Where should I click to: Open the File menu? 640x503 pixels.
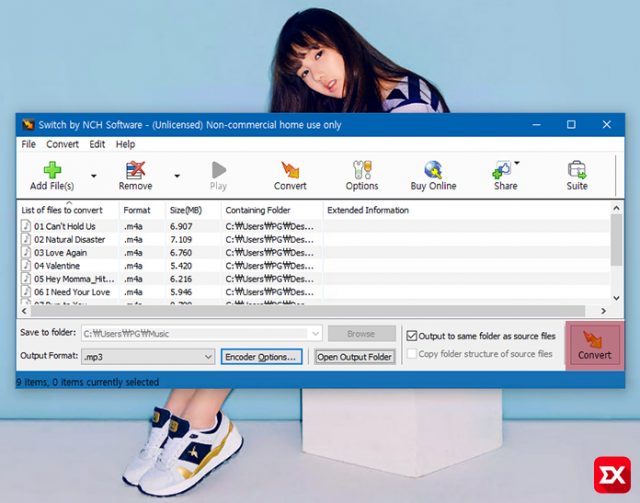coord(29,144)
